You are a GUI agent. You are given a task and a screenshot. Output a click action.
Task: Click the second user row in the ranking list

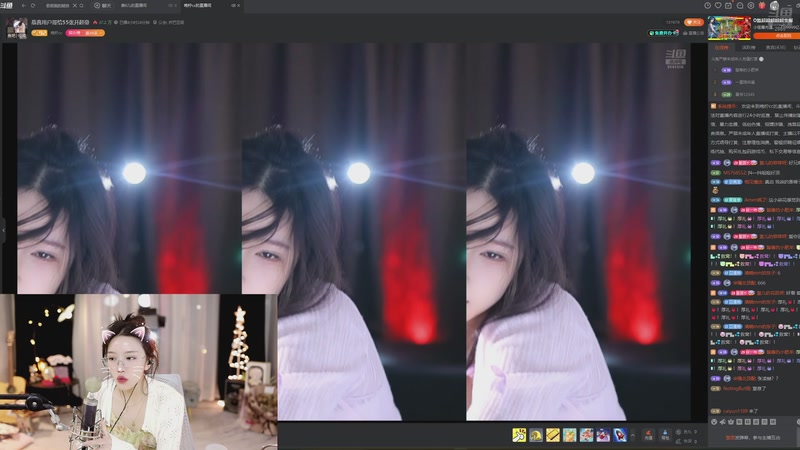[754, 82]
